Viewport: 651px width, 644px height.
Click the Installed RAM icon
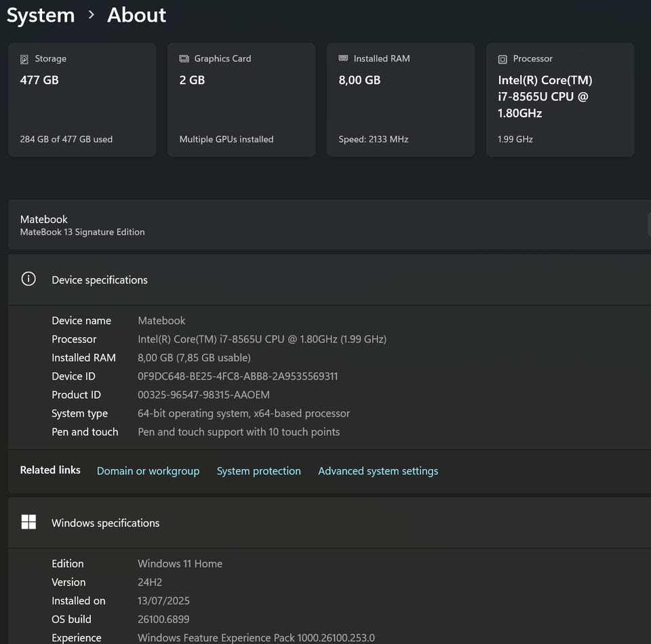pos(343,59)
